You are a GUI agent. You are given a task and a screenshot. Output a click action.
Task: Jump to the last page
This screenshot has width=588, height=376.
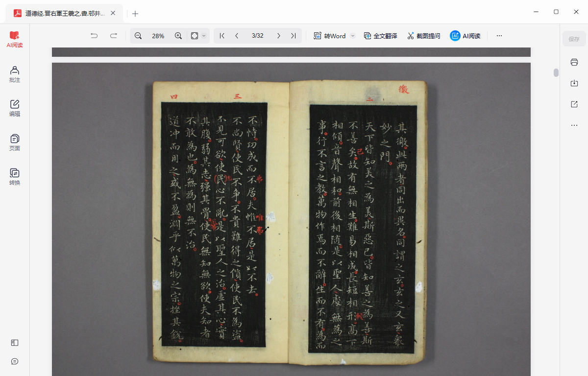pos(293,36)
